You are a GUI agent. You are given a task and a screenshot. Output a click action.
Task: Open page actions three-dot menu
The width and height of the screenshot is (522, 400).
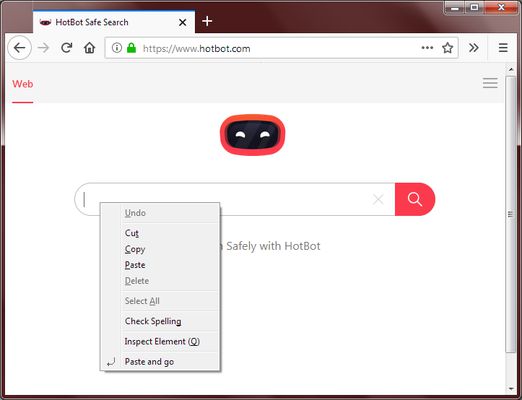click(x=427, y=48)
